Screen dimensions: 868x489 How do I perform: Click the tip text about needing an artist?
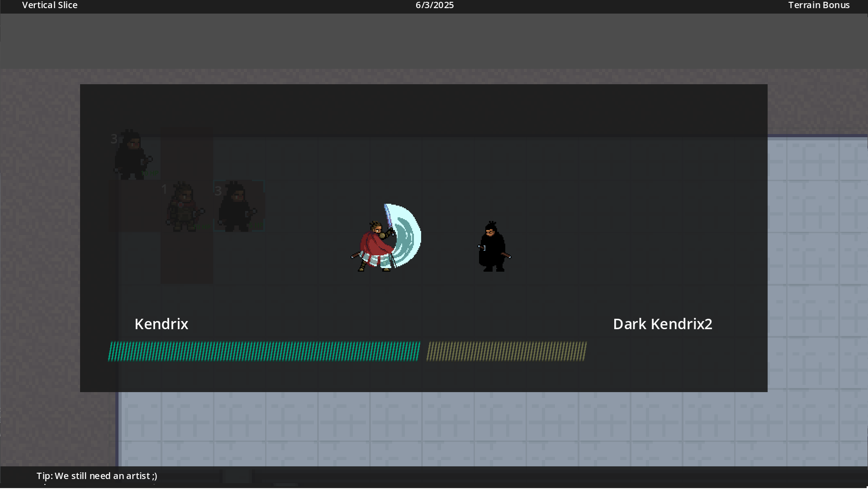click(x=97, y=476)
